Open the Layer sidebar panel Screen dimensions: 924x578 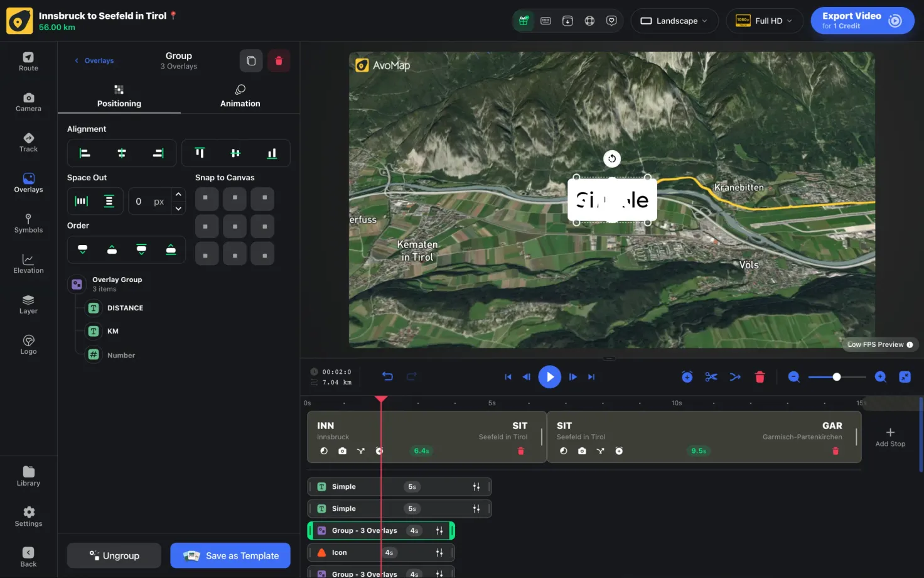click(28, 305)
